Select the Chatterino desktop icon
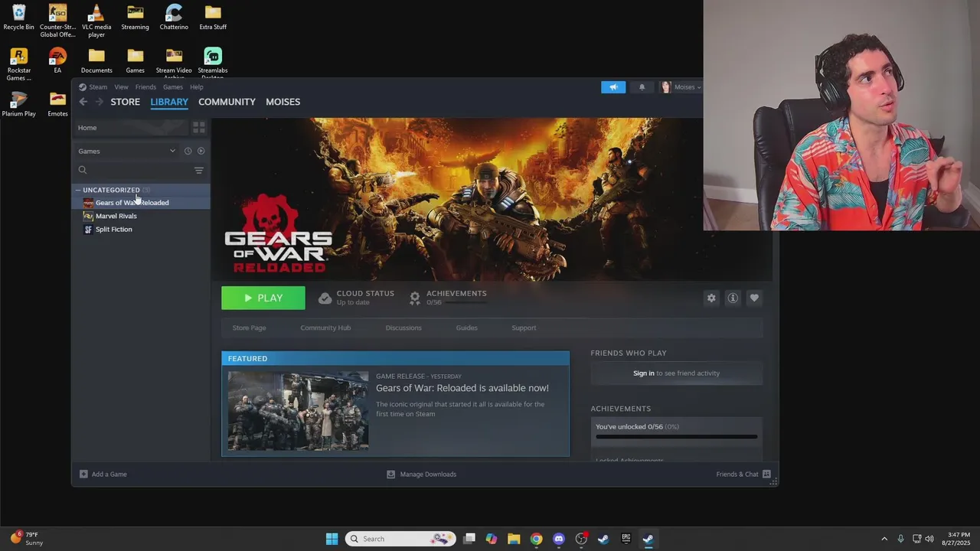The image size is (980, 551). tap(174, 18)
